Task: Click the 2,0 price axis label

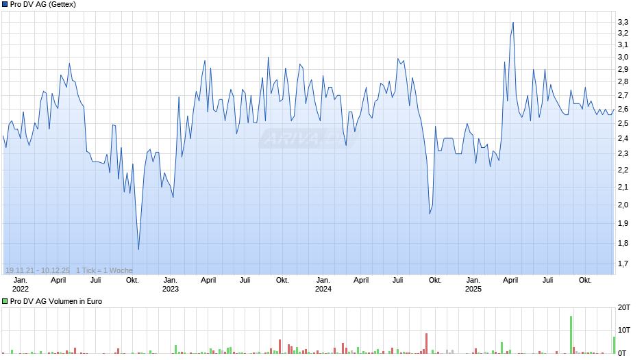Action: click(623, 205)
